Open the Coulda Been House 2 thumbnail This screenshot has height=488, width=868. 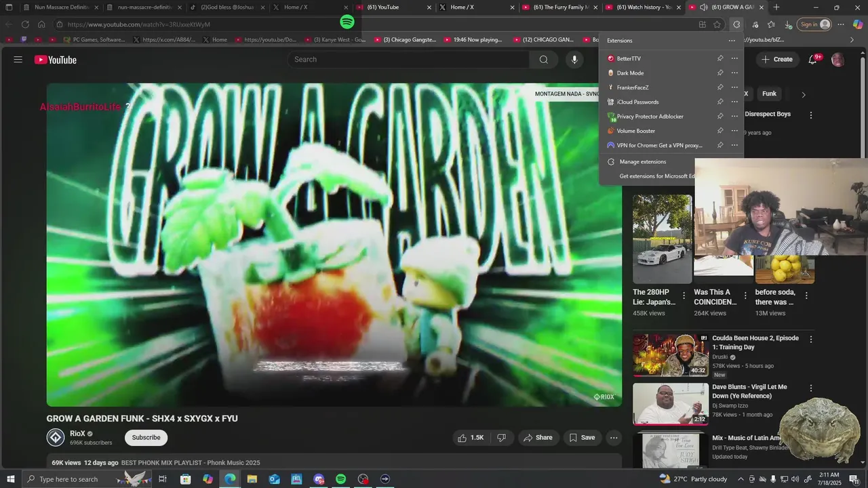(x=671, y=355)
